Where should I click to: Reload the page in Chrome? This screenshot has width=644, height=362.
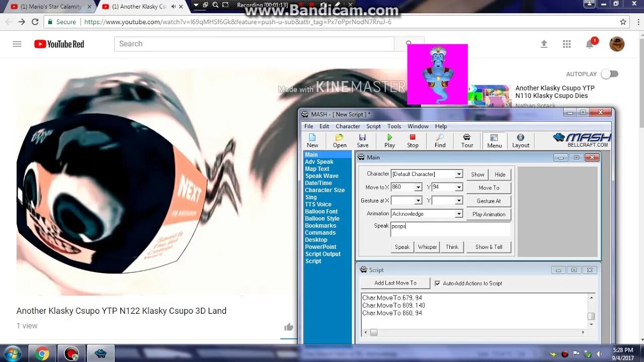[x=35, y=22]
